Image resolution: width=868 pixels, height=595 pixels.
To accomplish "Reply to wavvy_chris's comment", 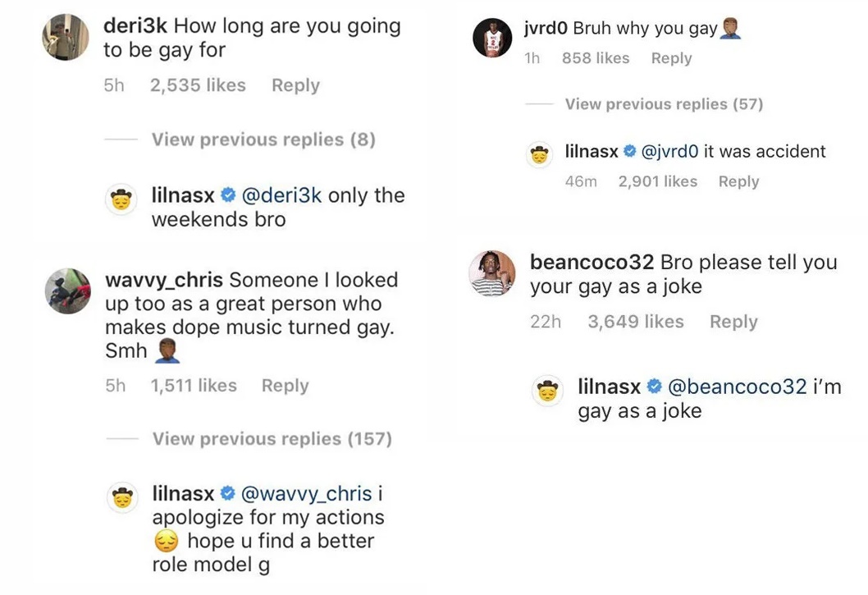I will coord(285,386).
